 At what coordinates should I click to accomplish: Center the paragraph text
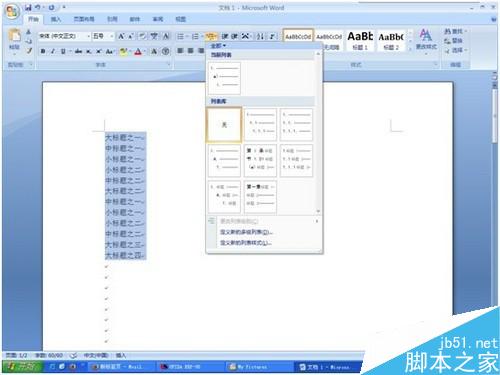point(190,51)
